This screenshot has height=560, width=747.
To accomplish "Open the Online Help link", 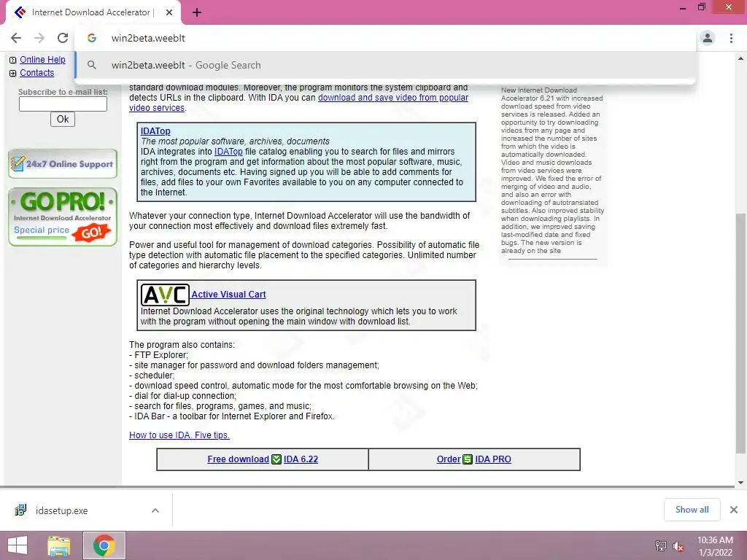I will pyautogui.click(x=42, y=60).
